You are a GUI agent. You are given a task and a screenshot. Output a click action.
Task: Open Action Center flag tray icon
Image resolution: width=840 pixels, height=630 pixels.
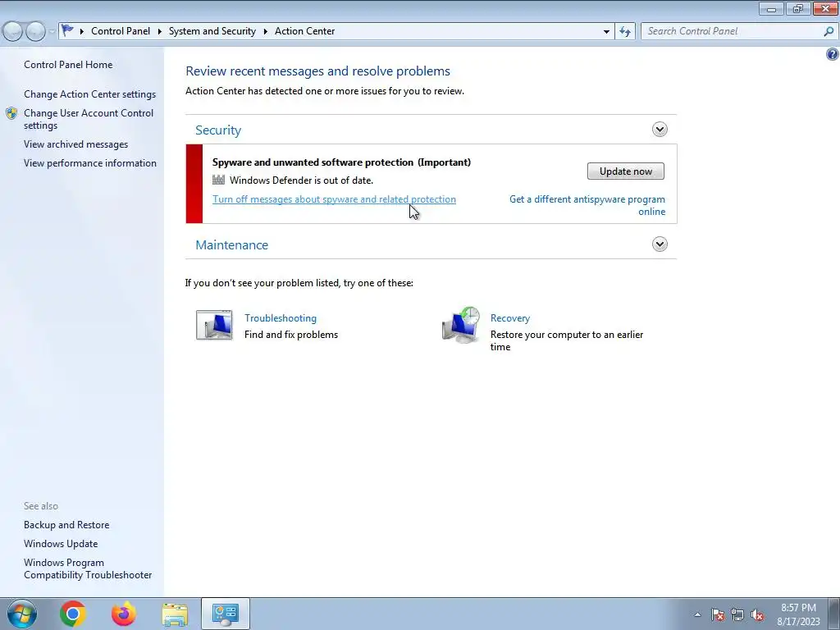(x=718, y=614)
